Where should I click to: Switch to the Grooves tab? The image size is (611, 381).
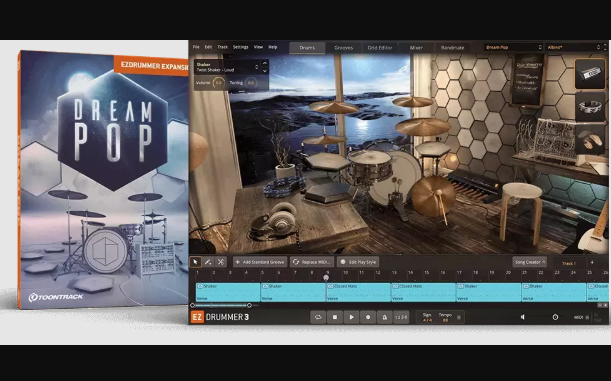(x=343, y=48)
